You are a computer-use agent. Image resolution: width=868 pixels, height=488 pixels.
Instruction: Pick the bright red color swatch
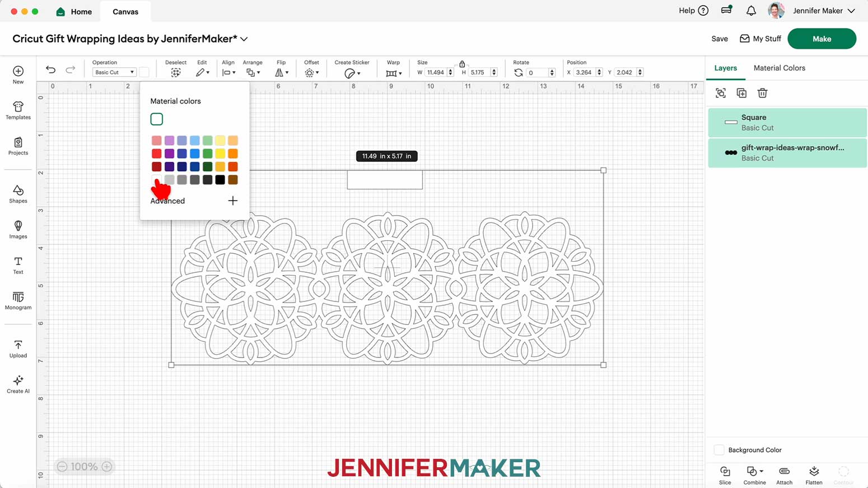pos(157,154)
